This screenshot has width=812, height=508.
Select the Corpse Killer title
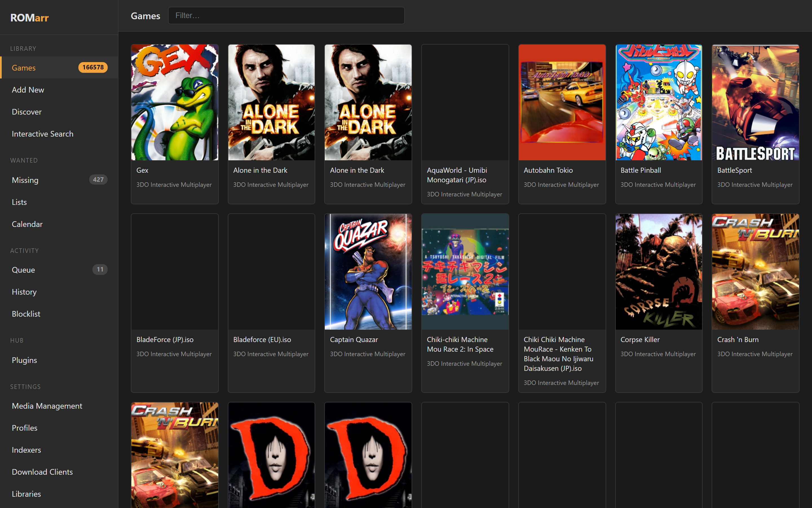(640, 340)
